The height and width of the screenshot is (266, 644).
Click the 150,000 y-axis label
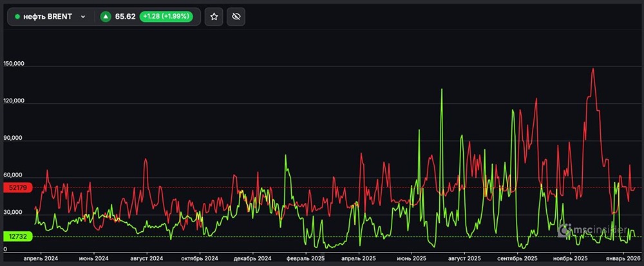tap(14, 64)
